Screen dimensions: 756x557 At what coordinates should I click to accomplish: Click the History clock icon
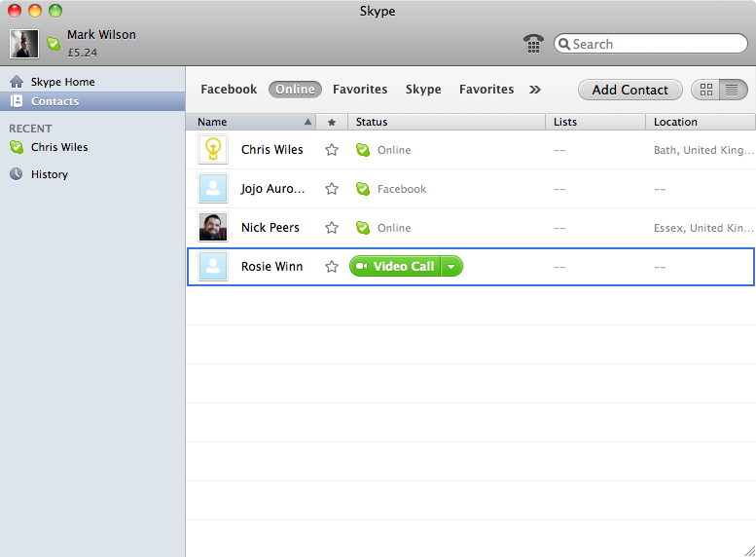[x=17, y=173]
